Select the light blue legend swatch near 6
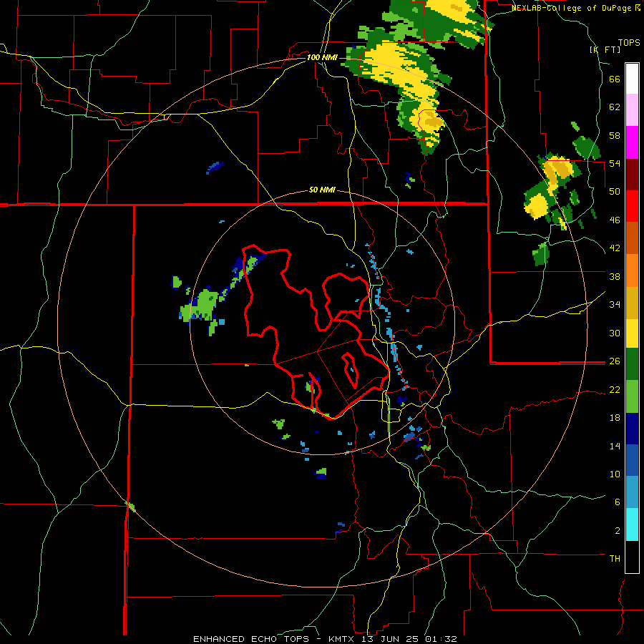 click(x=632, y=492)
